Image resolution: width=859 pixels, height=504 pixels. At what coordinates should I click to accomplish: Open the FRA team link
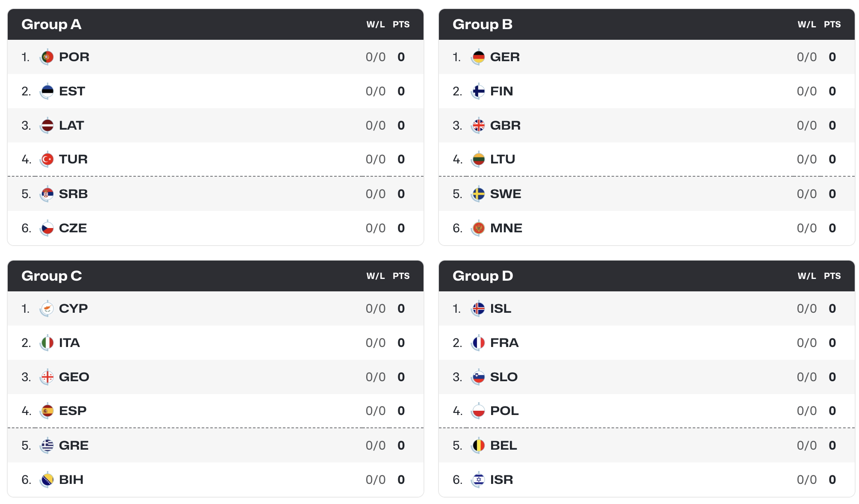[504, 343]
